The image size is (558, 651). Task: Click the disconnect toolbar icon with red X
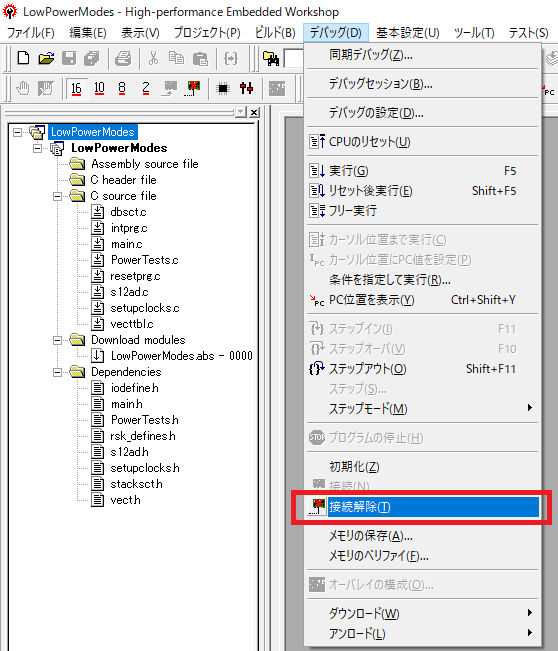coord(193,88)
